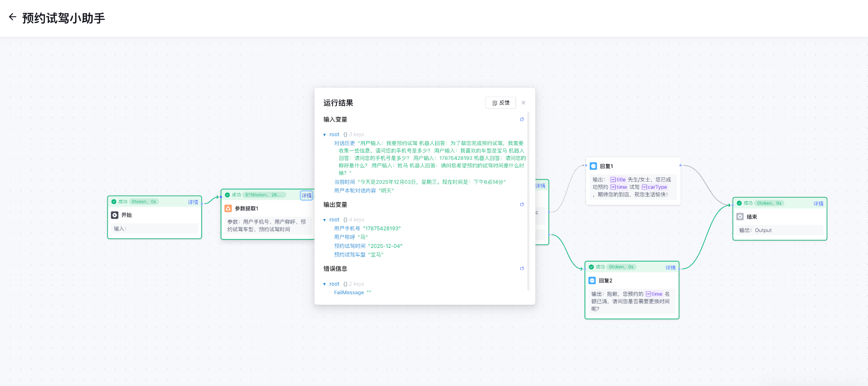Select the time variable tag in 回复1
The width and height of the screenshot is (868, 386).
[x=619, y=187]
